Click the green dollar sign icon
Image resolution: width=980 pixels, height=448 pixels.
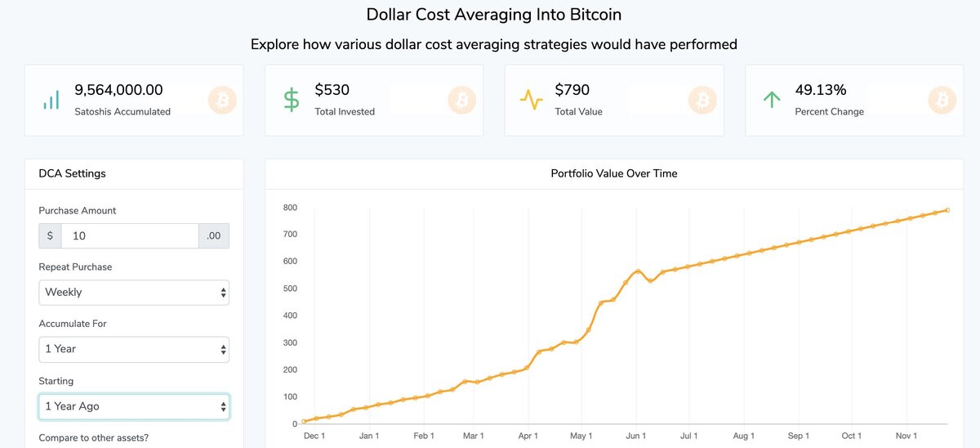pyautogui.click(x=292, y=101)
